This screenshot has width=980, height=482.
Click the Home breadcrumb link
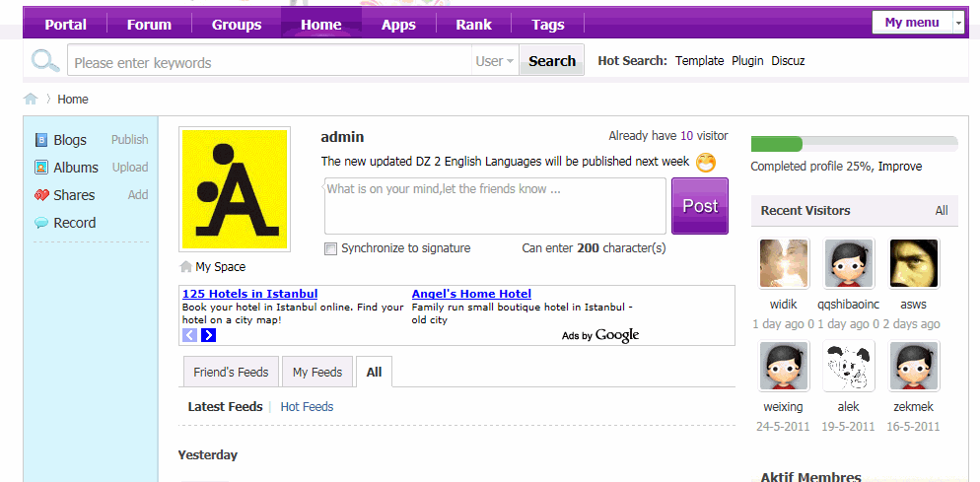(x=73, y=100)
